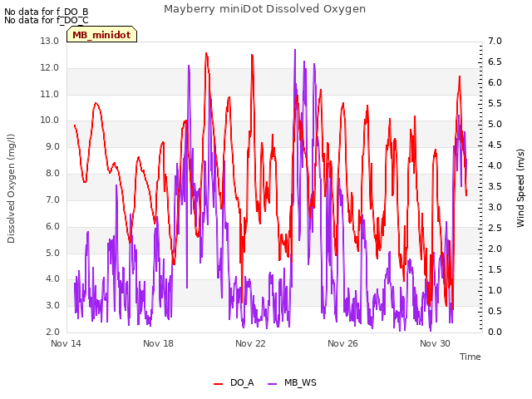The image size is (532, 399).
Task: Click the 1.5 wind speed tick label
Action: point(495,269)
